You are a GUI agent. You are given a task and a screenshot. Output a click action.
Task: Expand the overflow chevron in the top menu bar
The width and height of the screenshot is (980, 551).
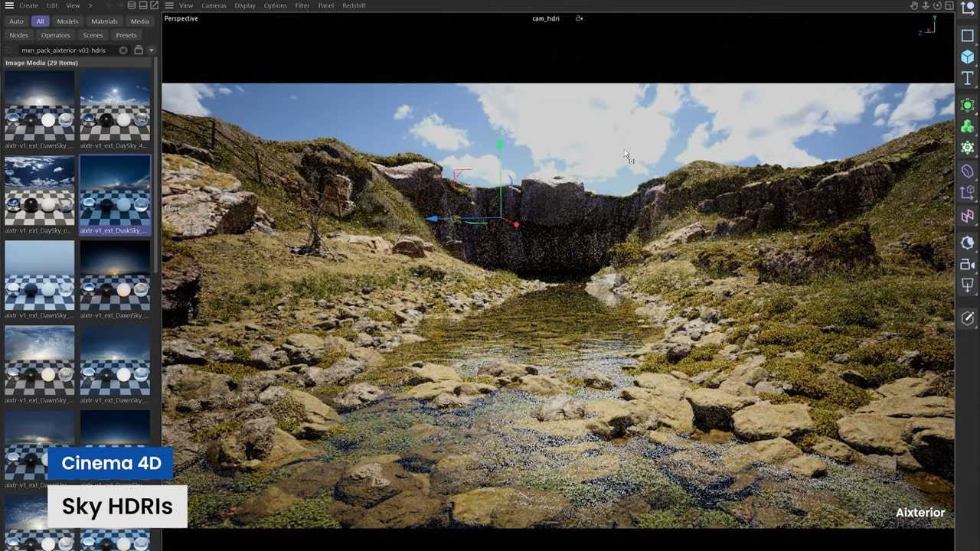point(90,5)
